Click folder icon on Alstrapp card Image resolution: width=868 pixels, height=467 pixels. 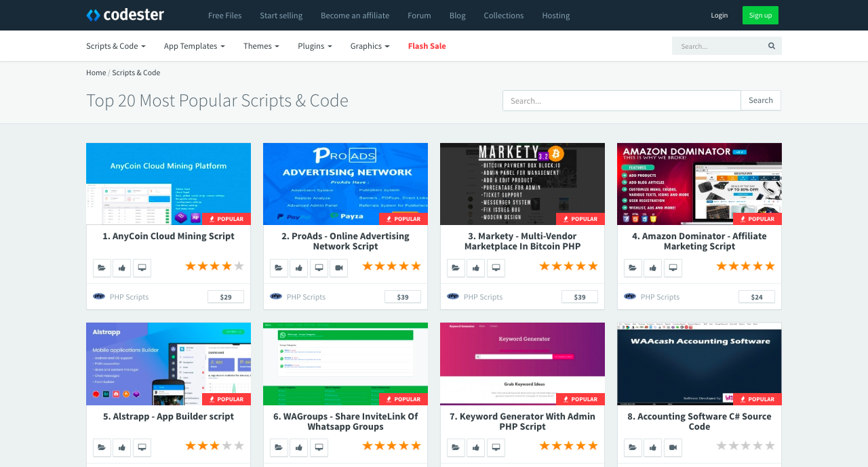102,447
